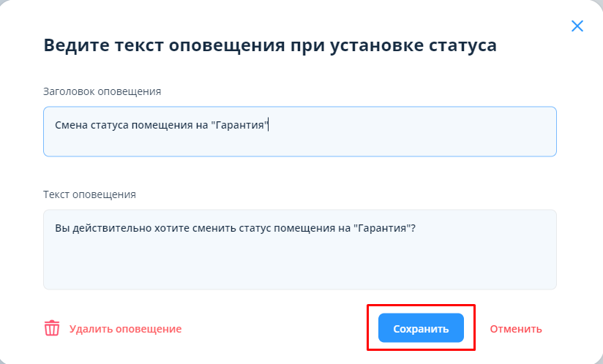
Task: Click the word "Вы" starting notification text
Action: point(62,228)
